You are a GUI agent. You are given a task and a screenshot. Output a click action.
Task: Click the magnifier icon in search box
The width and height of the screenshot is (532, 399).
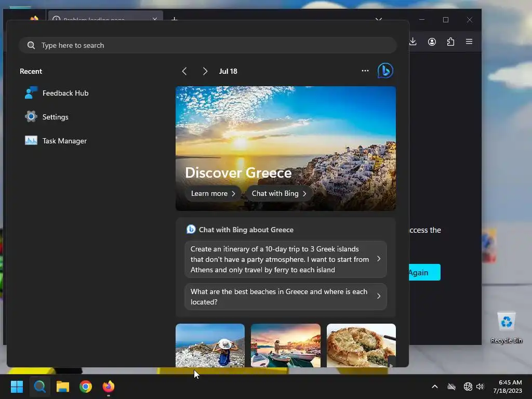[31, 45]
